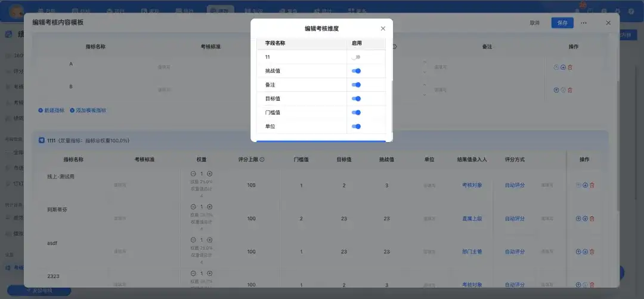Screen dimensions: 644x299
Task: Open 考核对象 selector for 2323 row
Action: click(x=472, y=285)
